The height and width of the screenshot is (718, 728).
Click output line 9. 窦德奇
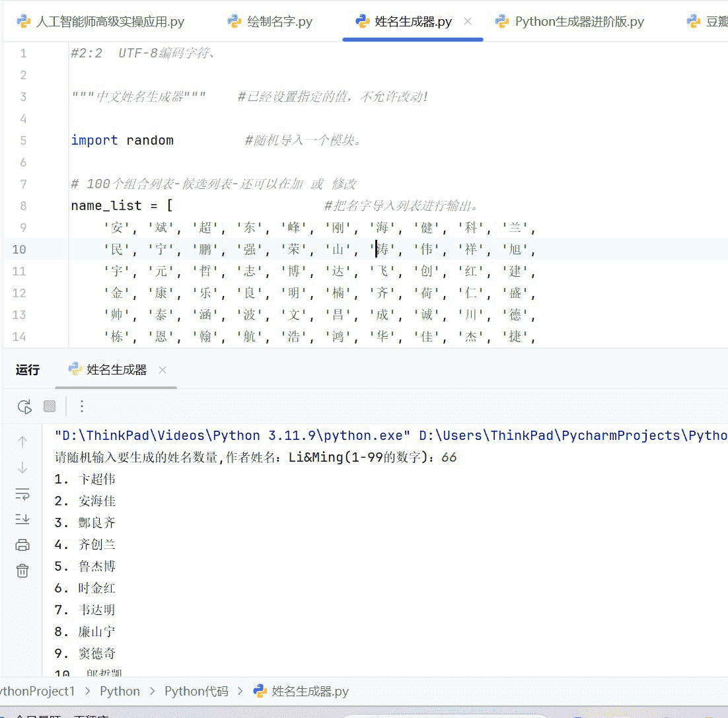click(85, 653)
